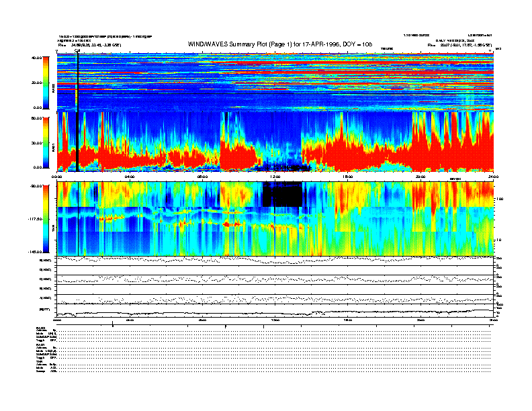Click the RAD2 heading in the status rows
Screen dimensions: 532x411
point(41,328)
